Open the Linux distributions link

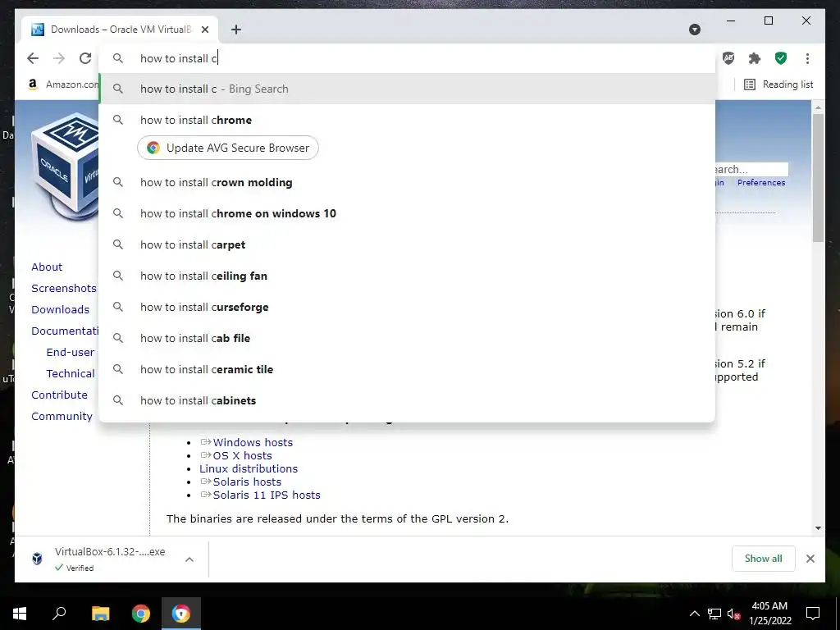[249, 468]
